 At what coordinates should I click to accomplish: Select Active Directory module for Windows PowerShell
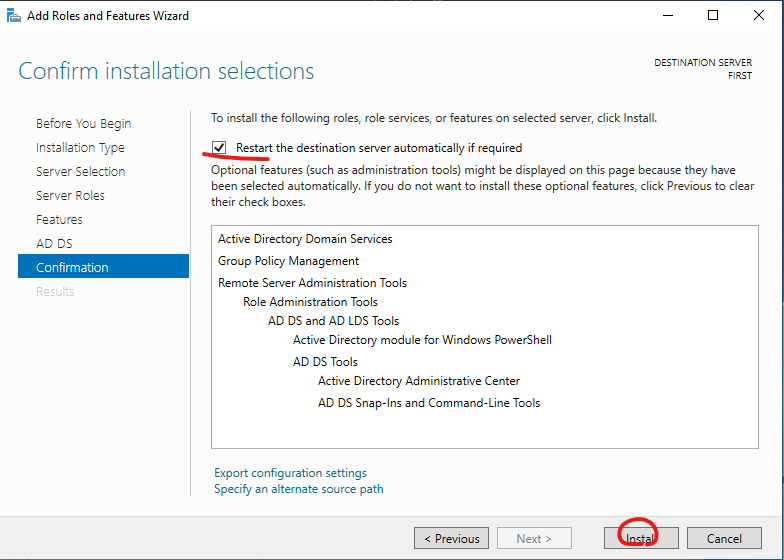point(422,340)
